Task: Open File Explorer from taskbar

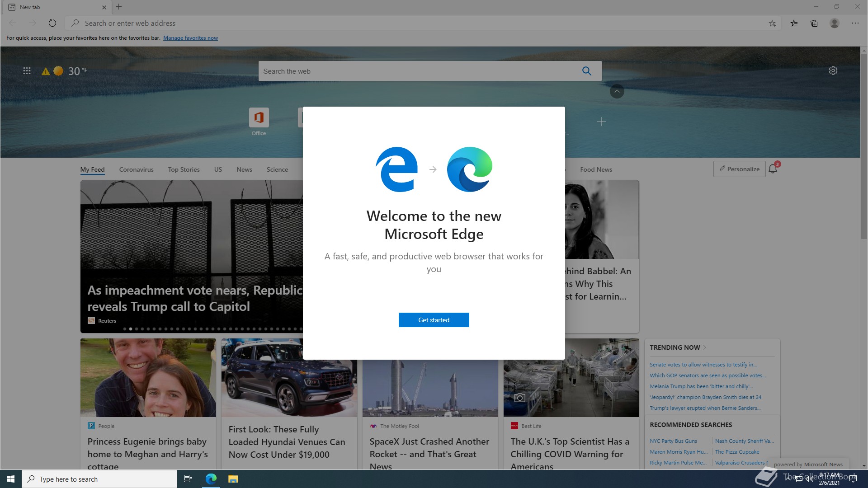Action: [233, 479]
